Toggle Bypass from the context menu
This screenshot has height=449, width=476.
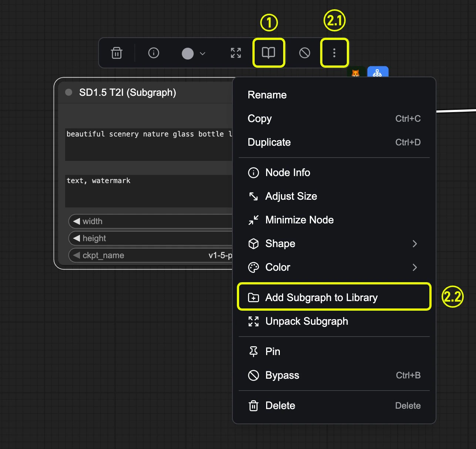[x=282, y=375]
